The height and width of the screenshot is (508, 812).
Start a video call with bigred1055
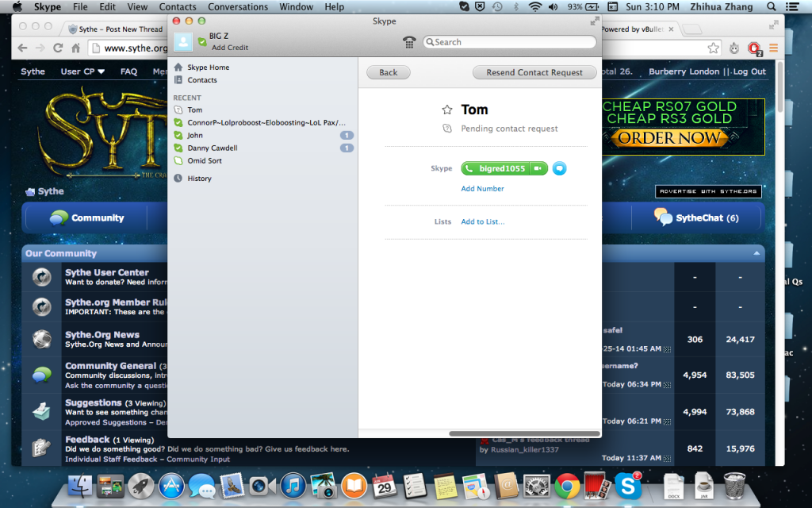coord(538,168)
